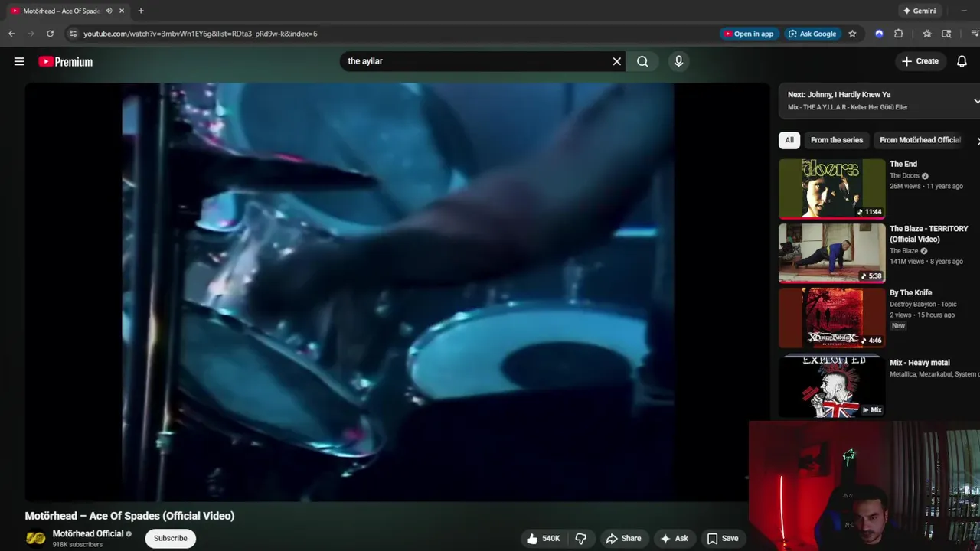Screen dimensions: 980x551
Task: Open the Mix - Heavy metal thumbnail
Action: pos(831,387)
